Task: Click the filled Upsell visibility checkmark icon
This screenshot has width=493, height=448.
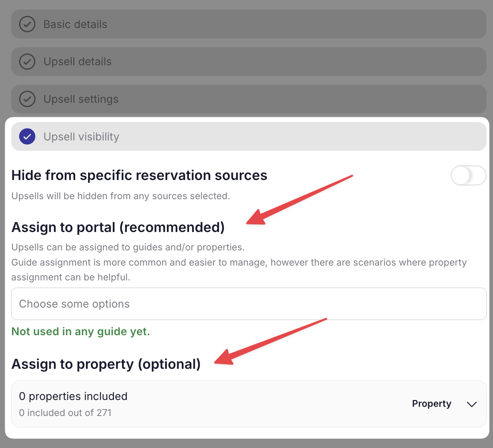Action: pos(27,137)
